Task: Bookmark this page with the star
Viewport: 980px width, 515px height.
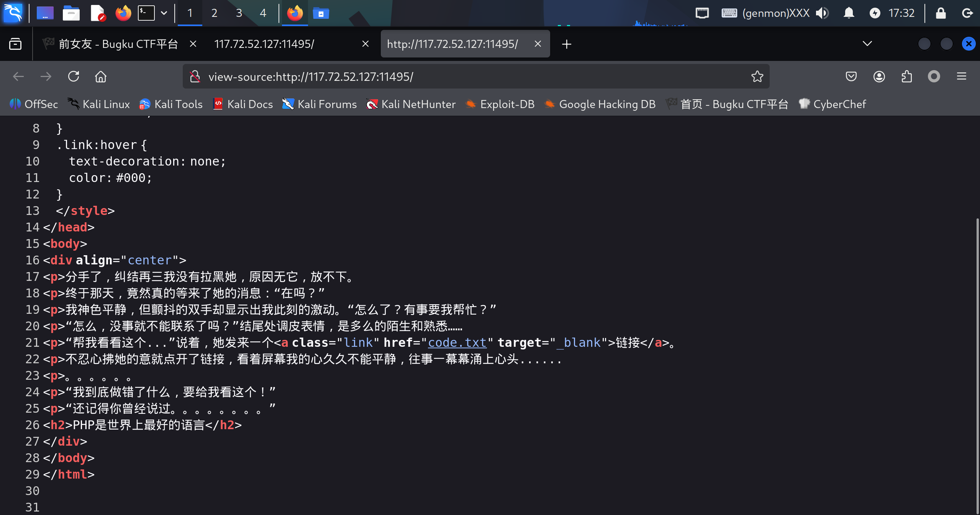Action: pyautogui.click(x=757, y=77)
